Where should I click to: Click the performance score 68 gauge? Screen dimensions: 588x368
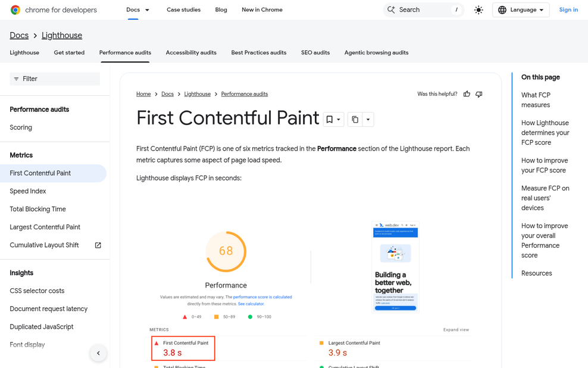tap(226, 251)
